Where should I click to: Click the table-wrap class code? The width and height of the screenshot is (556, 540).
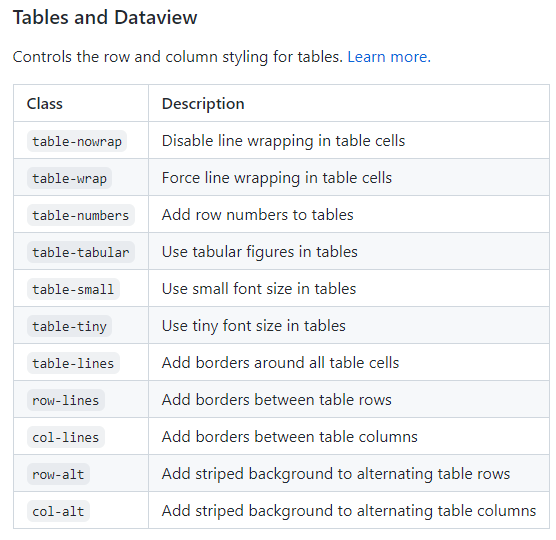point(70,178)
